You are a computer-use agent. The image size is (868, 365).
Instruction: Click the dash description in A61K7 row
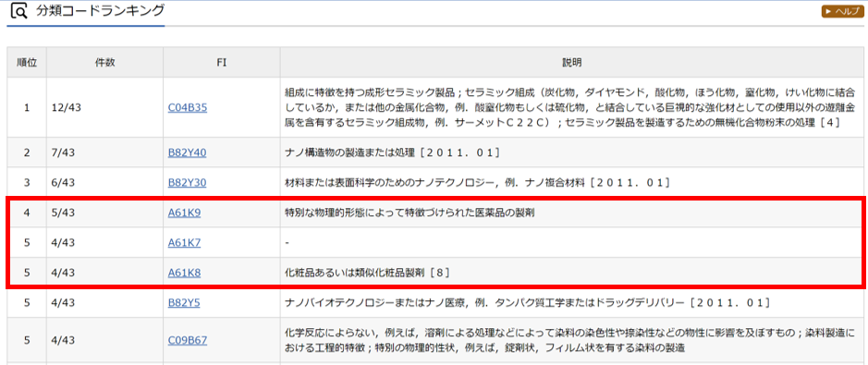point(287,242)
